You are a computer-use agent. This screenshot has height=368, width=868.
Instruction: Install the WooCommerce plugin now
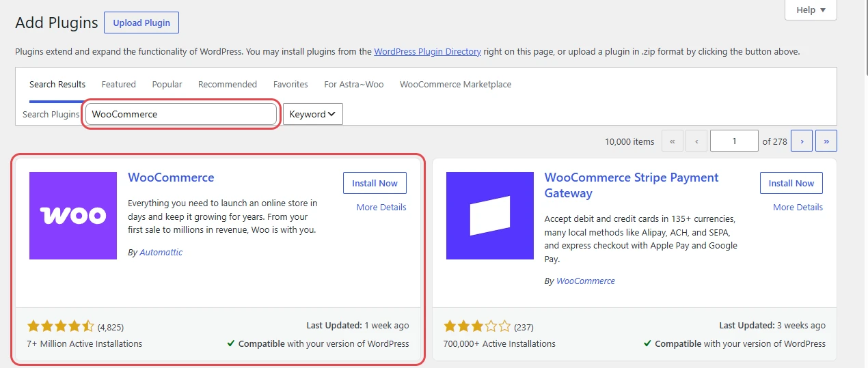click(375, 183)
